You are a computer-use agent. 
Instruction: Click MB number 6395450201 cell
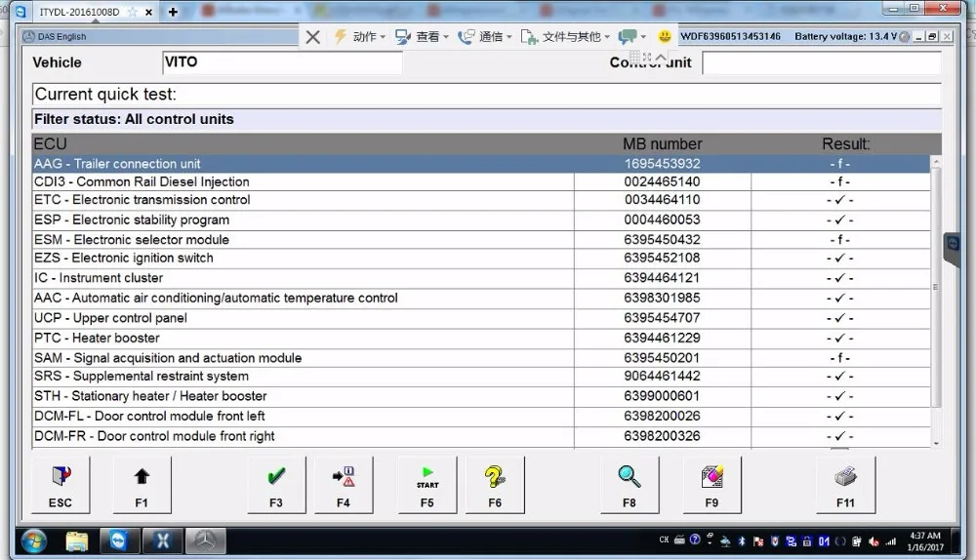(663, 358)
